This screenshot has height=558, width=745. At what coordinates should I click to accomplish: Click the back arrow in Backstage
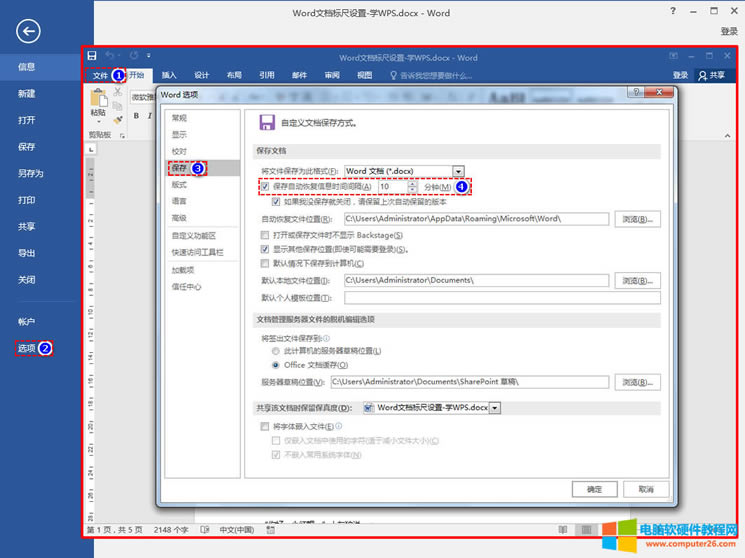(29, 32)
